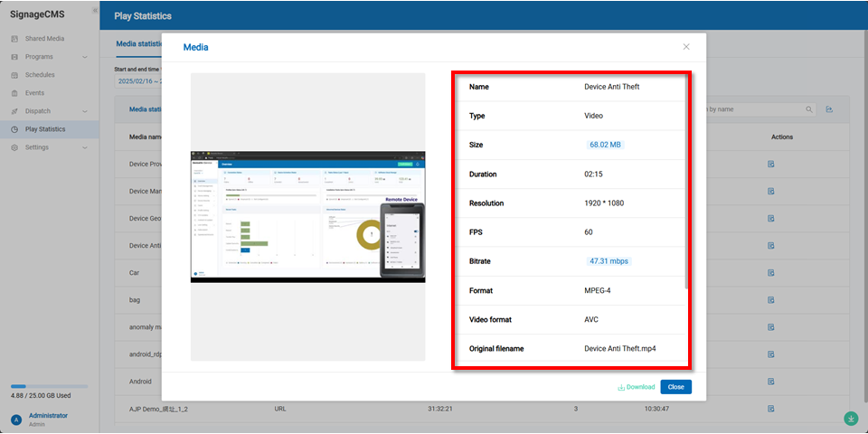Click the Shared Media sidebar icon
Image resolution: width=868 pixels, height=434 pixels.
pyautogui.click(x=15, y=39)
